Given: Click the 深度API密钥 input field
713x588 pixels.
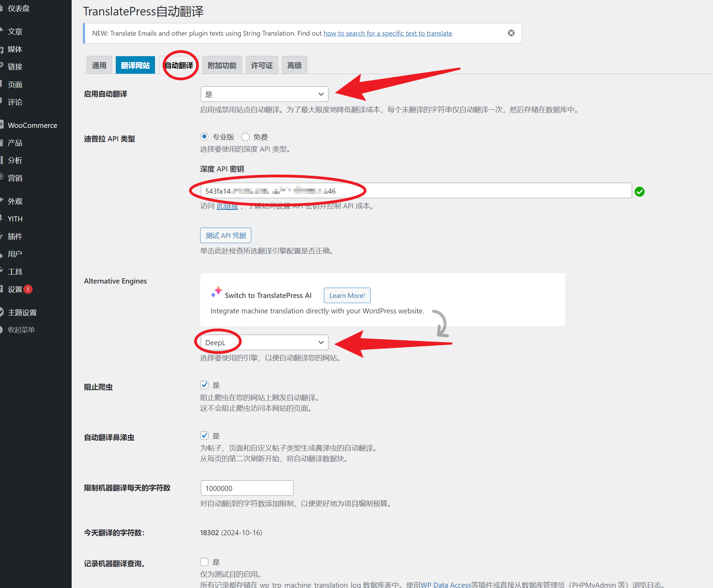Looking at the screenshot, I should point(414,191).
